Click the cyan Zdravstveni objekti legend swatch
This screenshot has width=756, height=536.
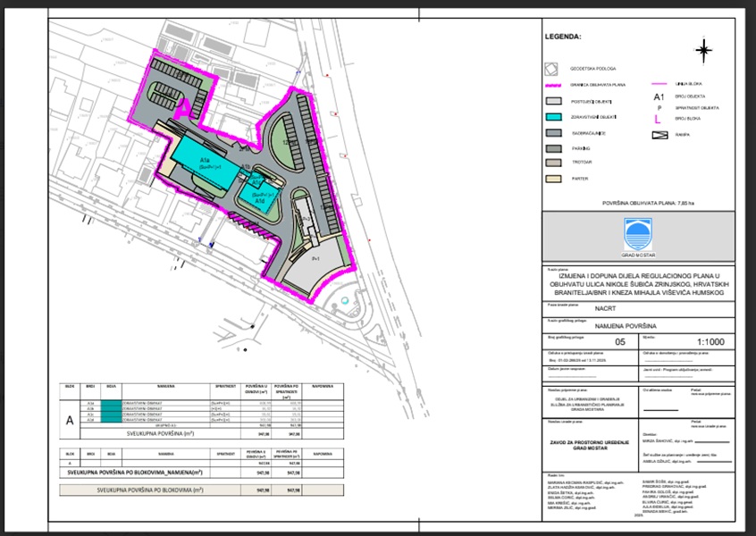tap(553, 117)
